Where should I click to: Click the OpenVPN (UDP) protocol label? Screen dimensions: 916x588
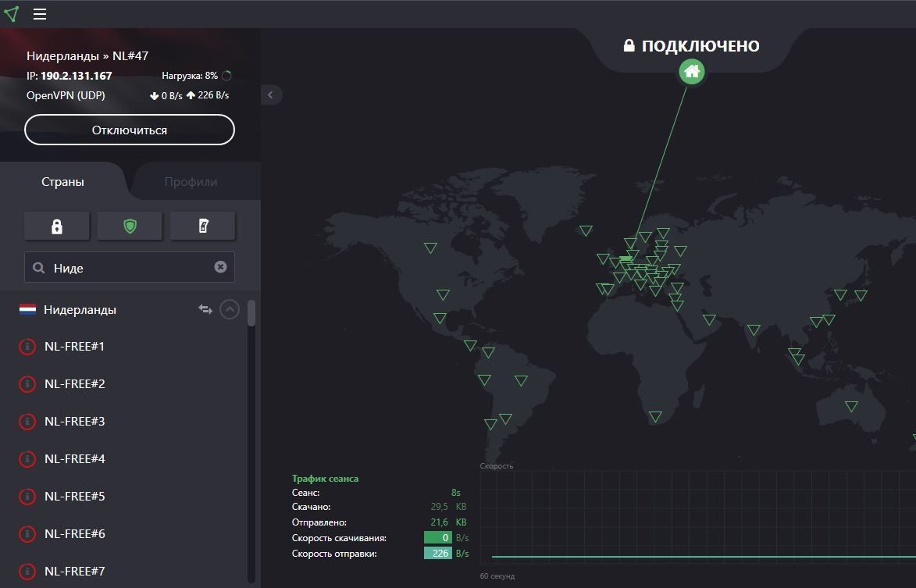[66, 95]
